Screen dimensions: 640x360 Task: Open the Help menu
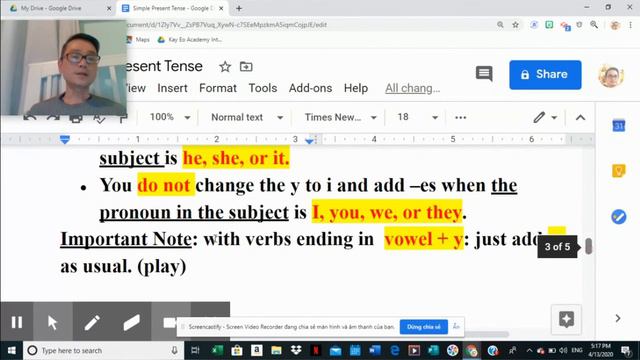point(356,88)
